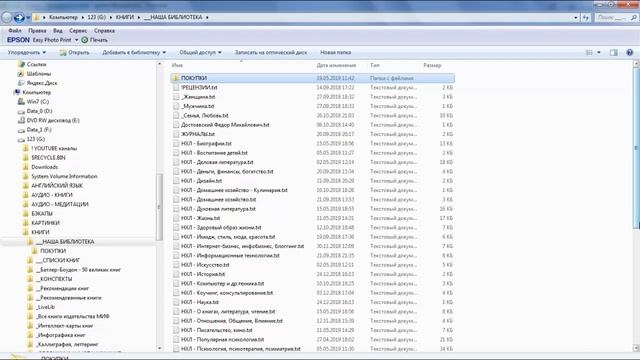Image resolution: width=640 pixels, height=360 pixels.
Task: Click the icon of the НХЛ - Дизайн.txt file
Action: point(176,181)
